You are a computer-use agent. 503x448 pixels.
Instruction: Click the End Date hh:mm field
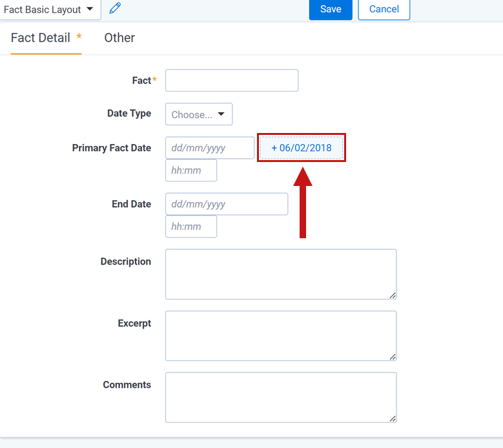(191, 226)
